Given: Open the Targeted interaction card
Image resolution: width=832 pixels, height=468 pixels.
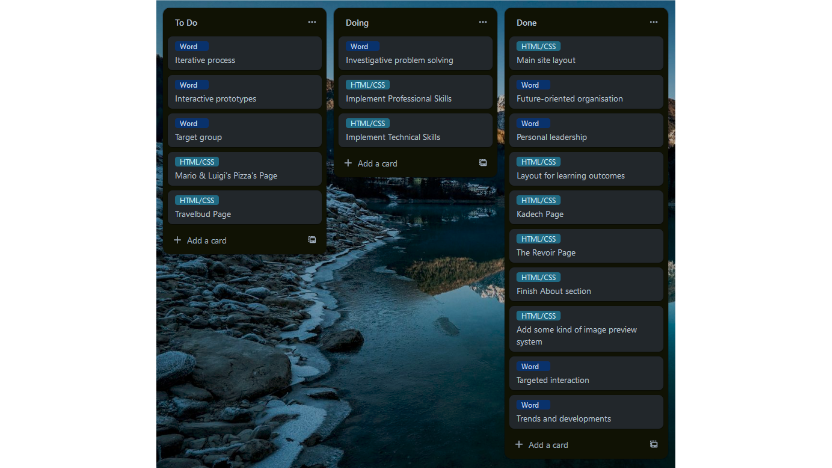Looking at the screenshot, I should coord(586,373).
